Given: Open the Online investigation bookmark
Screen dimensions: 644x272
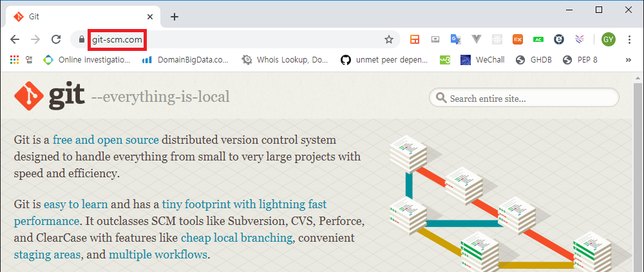Looking at the screenshot, I should click(x=87, y=60).
